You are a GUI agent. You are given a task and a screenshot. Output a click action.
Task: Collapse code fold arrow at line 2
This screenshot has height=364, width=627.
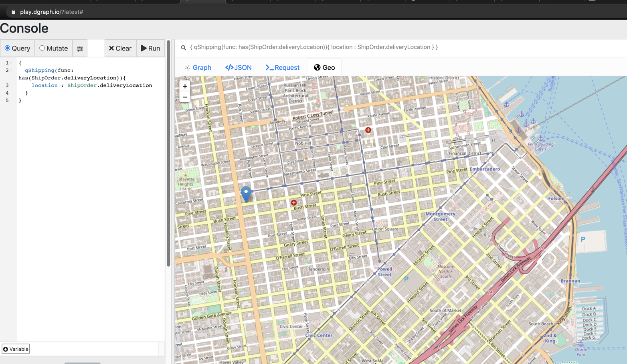coord(11,71)
